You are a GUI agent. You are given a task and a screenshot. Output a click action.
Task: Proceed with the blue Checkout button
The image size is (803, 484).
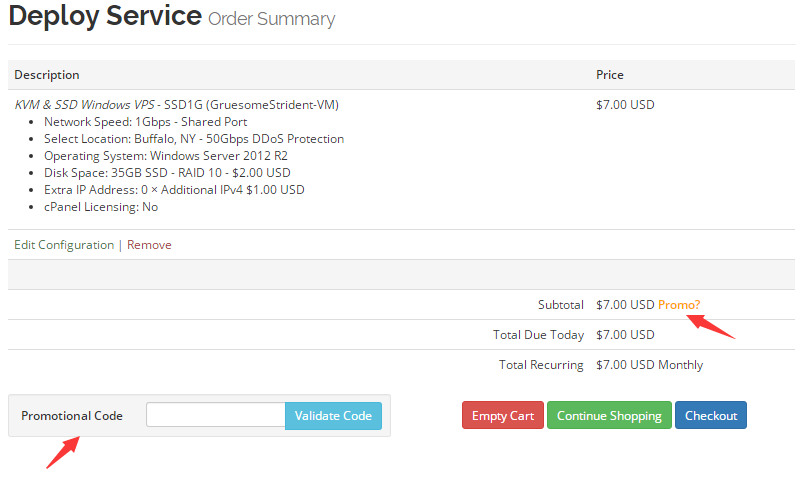(710, 416)
